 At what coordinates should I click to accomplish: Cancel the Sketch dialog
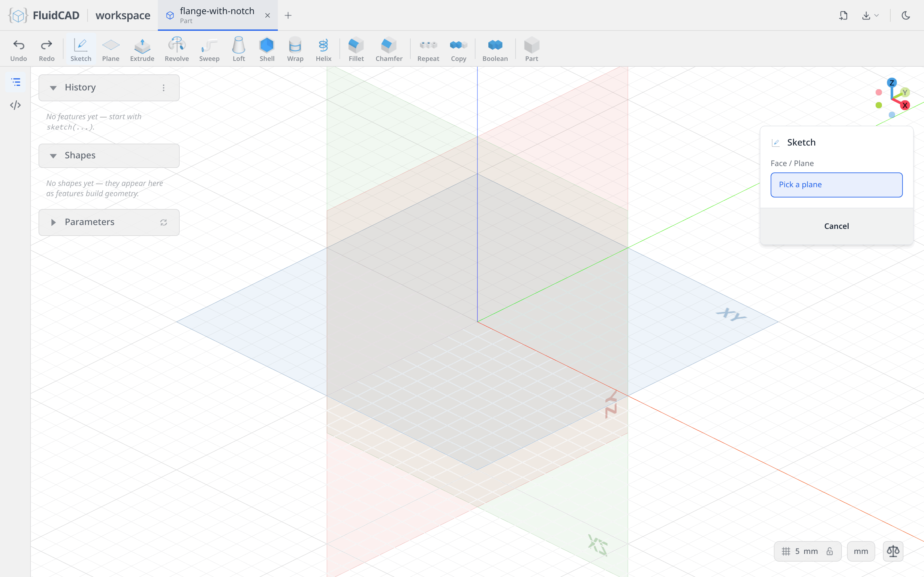point(836,226)
